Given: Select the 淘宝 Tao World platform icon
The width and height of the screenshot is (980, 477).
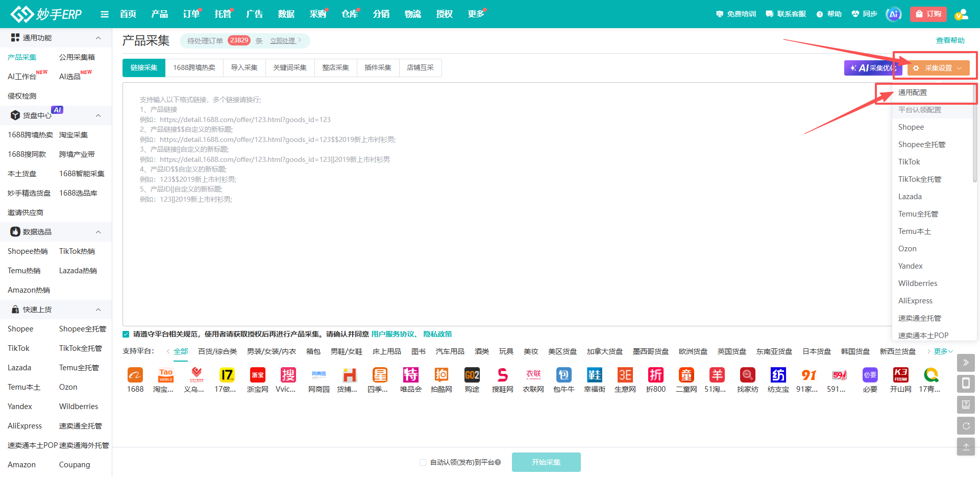Looking at the screenshot, I should [166, 375].
